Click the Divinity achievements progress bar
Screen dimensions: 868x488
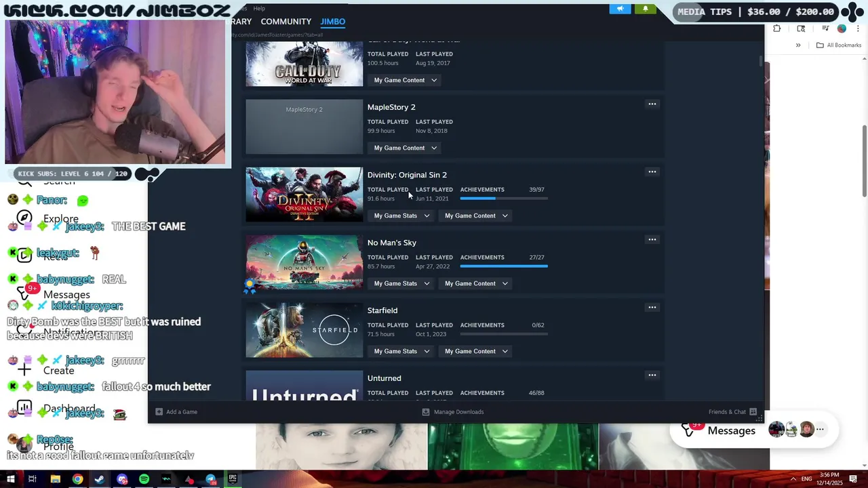coord(504,199)
